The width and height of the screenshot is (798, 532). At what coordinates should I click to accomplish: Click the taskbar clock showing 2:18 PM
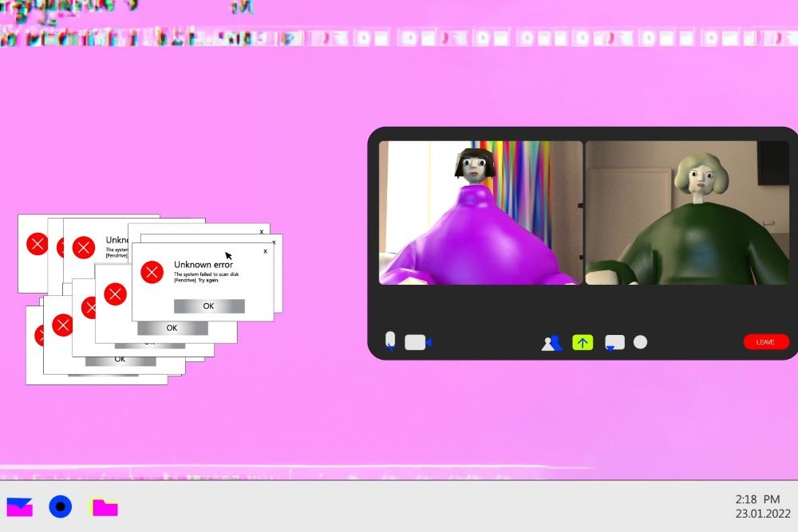[x=757, y=499]
